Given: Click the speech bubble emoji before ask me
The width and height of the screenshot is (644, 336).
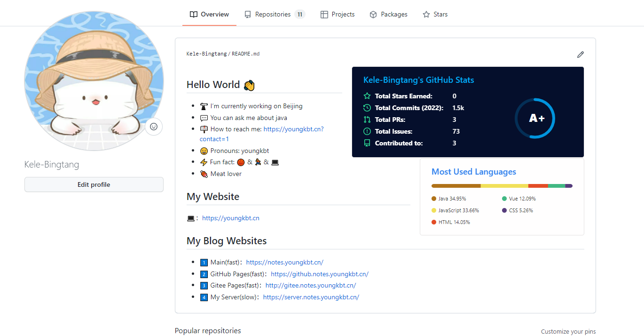Looking at the screenshot, I should click(x=204, y=118).
